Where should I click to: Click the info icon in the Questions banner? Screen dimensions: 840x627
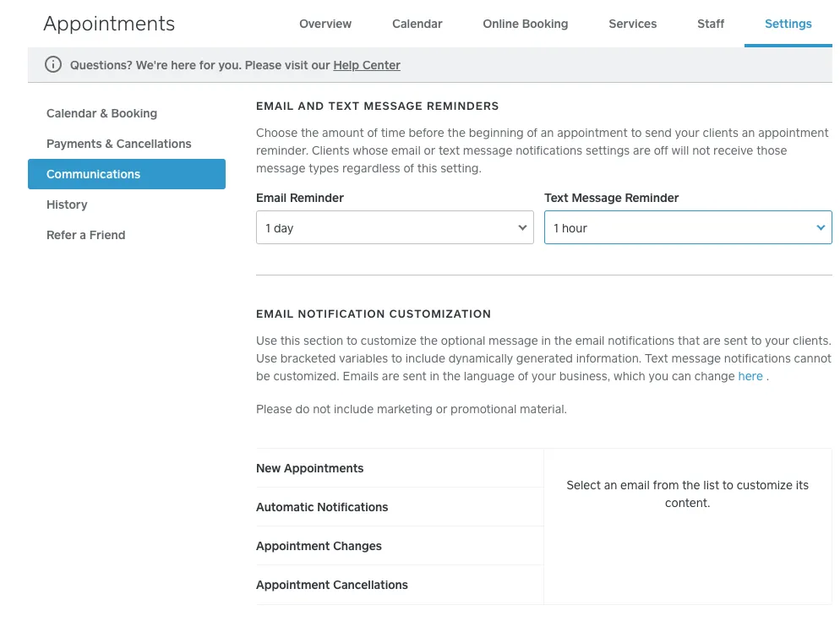pyautogui.click(x=53, y=64)
